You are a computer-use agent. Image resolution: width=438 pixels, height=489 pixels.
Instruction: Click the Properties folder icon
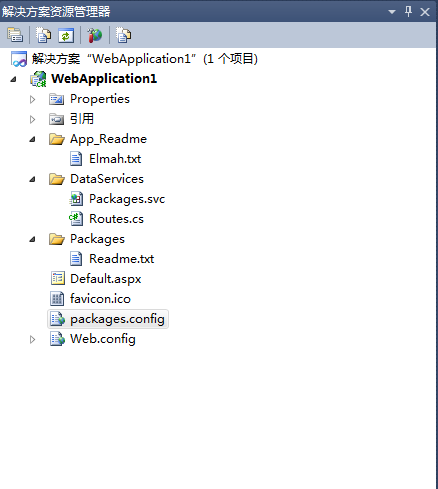point(57,99)
